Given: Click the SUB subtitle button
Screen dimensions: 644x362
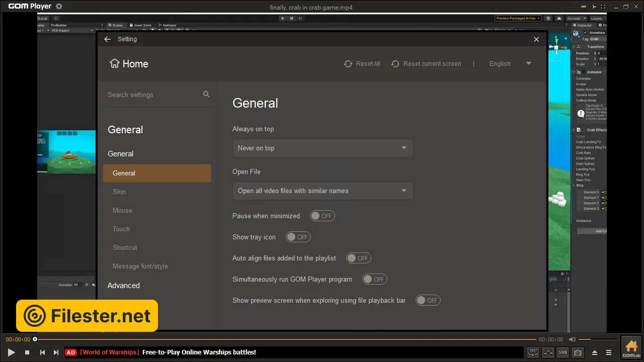Looking at the screenshot, I should coord(563,352).
